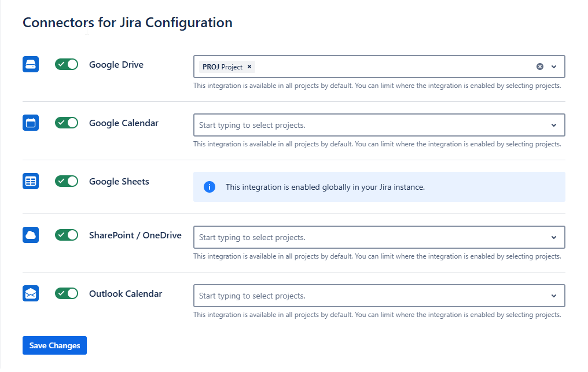
Task: Switch off the Google Sheets integration
Action: pos(67,181)
